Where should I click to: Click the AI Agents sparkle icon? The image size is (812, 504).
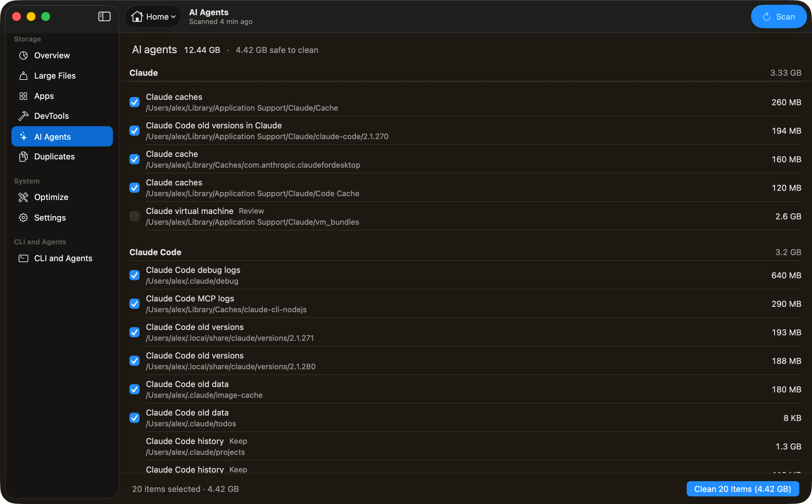click(x=23, y=136)
